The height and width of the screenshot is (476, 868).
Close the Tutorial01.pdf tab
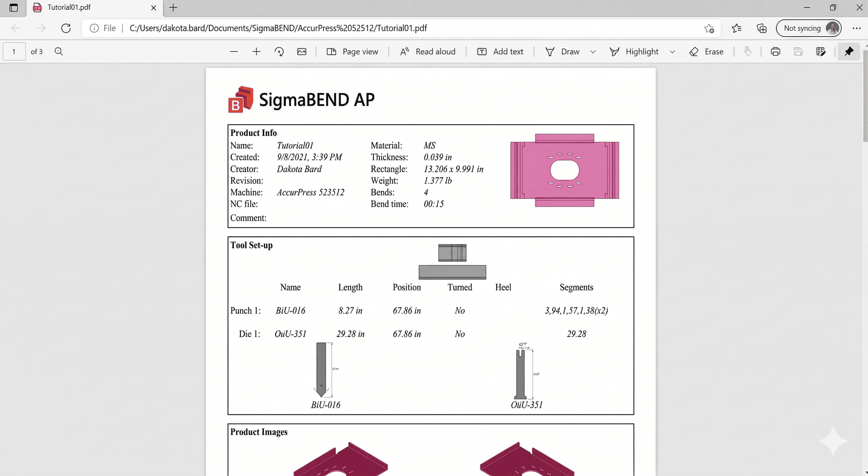point(154,7)
